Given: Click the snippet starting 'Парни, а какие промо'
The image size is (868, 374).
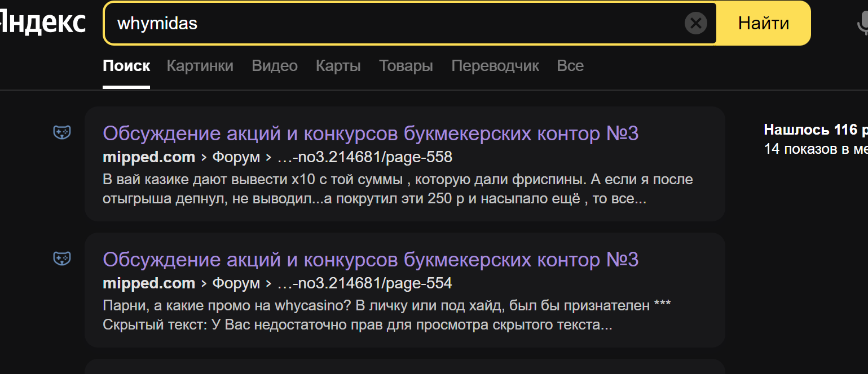Looking at the screenshot, I should [x=387, y=315].
